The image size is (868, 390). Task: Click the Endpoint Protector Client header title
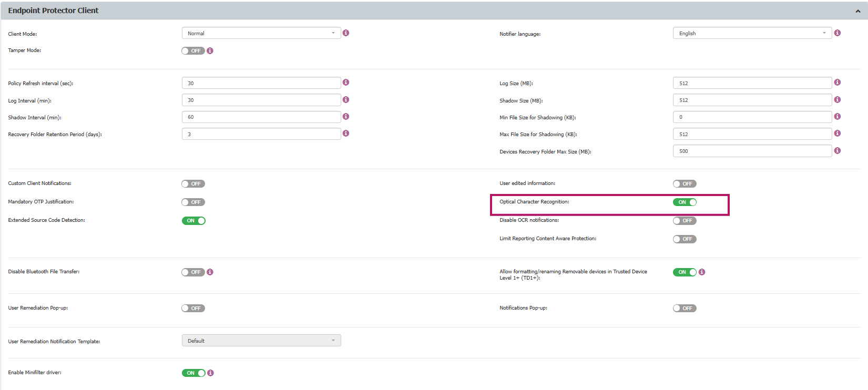click(53, 11)
